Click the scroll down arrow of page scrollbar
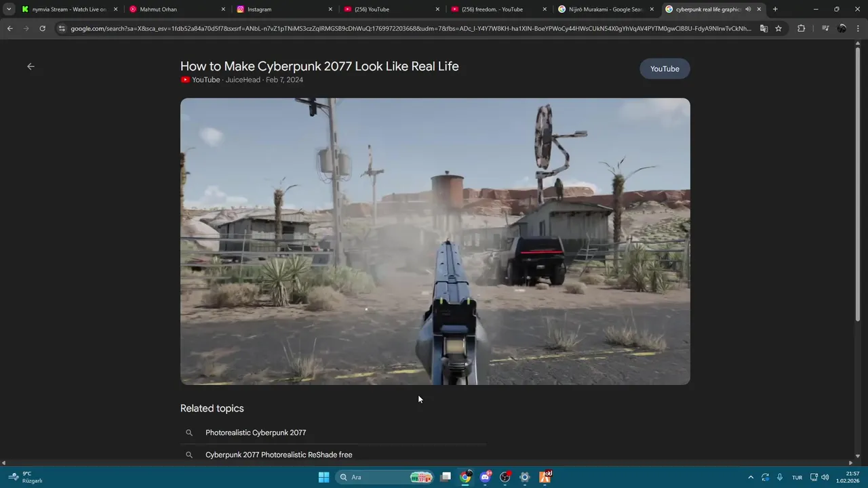868x488 pixels. (x=858, y=456)
